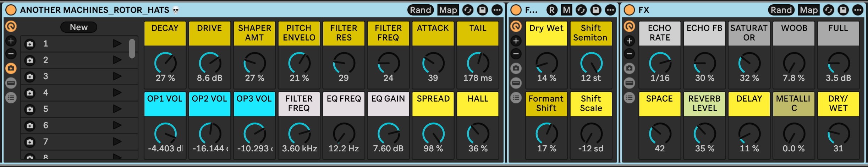Overwrite variation 6 with camera icon
This screenshot has width=868, height=167.
(x=30, y=126)
